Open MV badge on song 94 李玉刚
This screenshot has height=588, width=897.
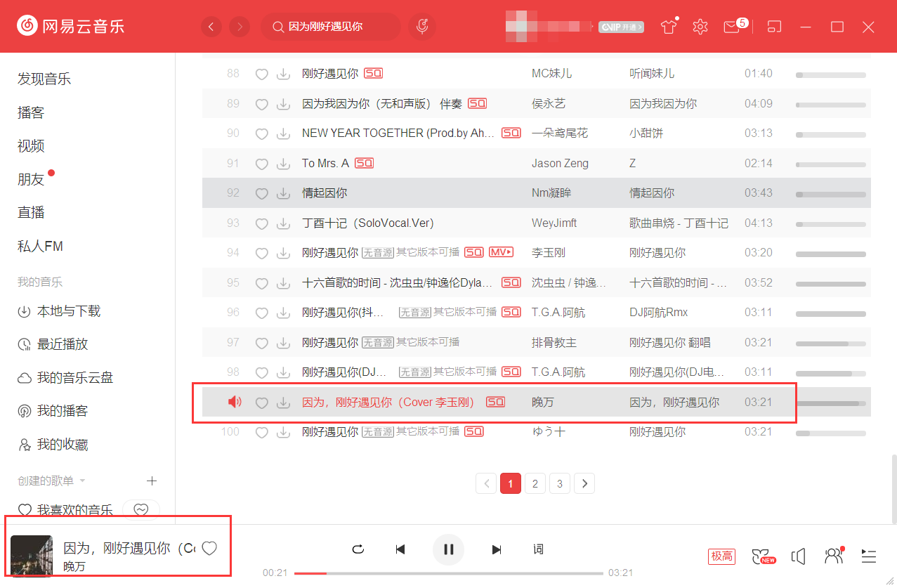pos(502,252)
